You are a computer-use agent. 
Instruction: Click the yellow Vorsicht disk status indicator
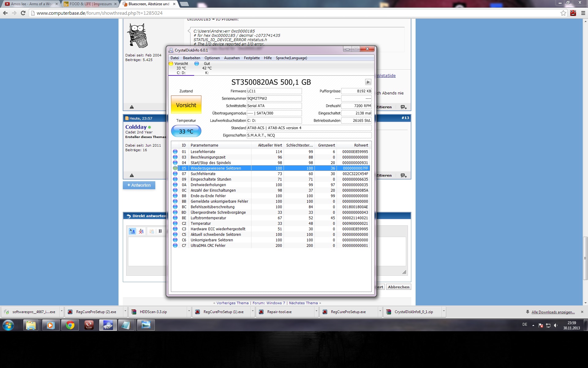(171, 63)
